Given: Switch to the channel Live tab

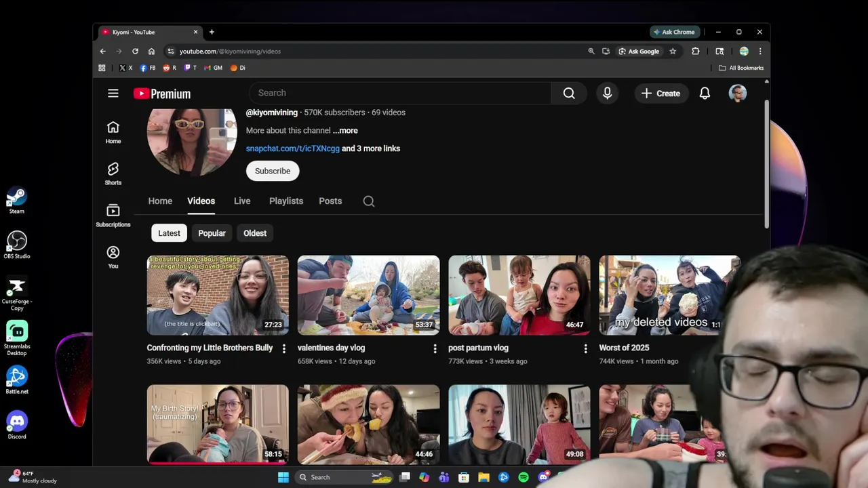Looking at the screenshot, I should [x=242, y=201].
